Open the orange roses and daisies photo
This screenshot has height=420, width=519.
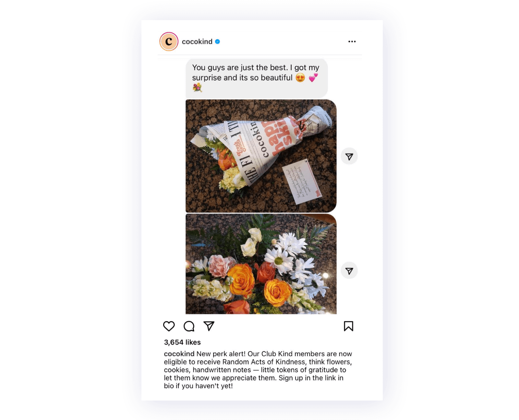tap(261, 264)
